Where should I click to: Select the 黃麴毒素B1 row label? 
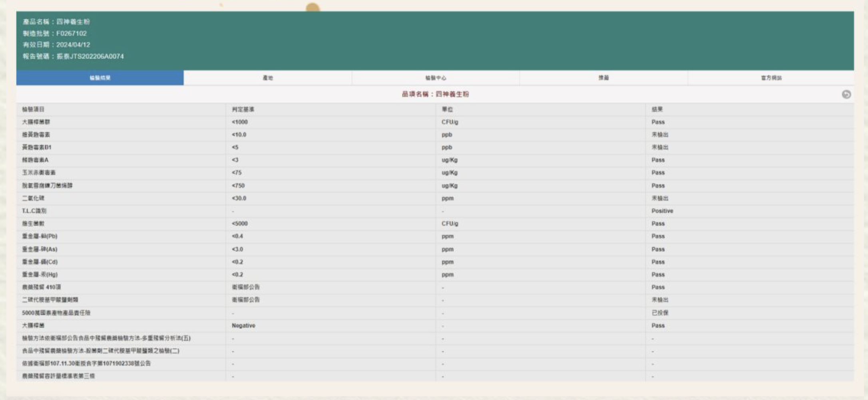(x=37, y=147)
